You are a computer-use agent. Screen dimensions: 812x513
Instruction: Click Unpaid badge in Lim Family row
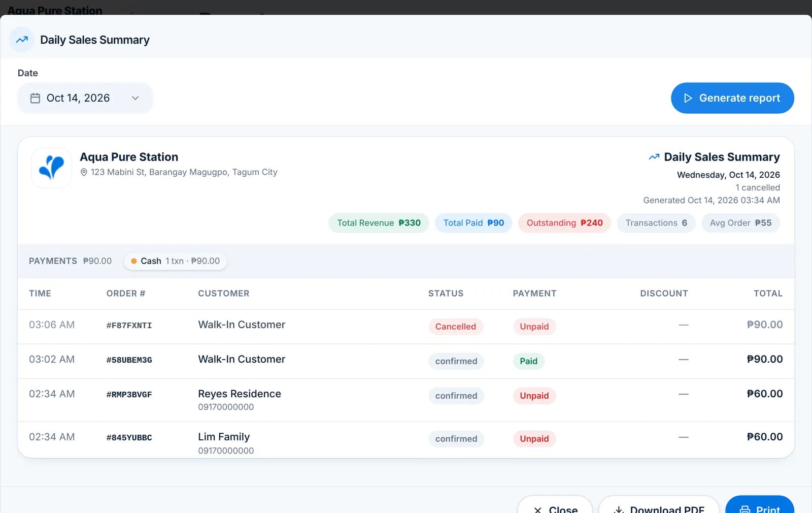(534, 439)
